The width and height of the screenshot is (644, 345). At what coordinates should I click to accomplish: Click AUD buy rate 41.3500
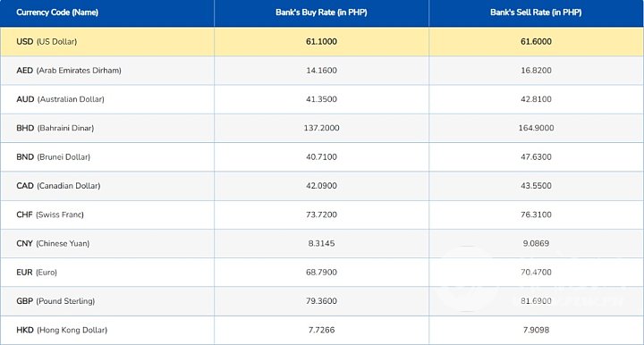(x=321, y=99)
